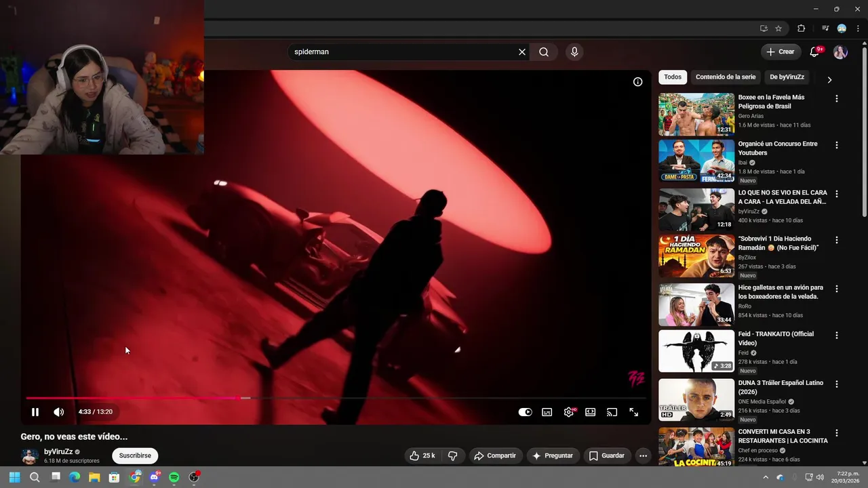Open the Boxee en la Favela thumbnail
868x488 pixels.
point(696,115)
